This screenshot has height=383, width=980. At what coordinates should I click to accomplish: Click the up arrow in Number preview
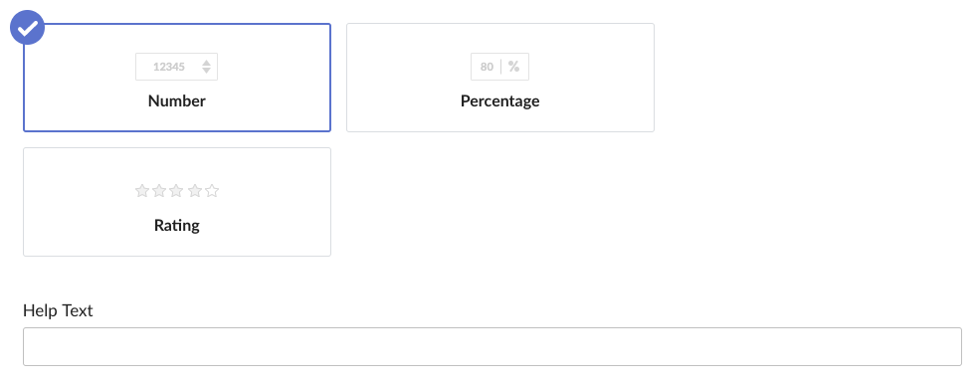tap(206, 62)
